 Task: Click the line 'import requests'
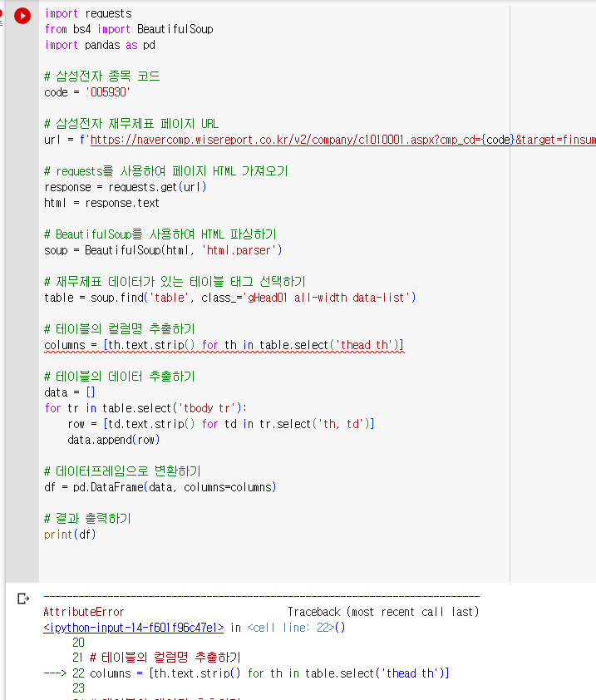pyautogui.click(x=88, y=13)
